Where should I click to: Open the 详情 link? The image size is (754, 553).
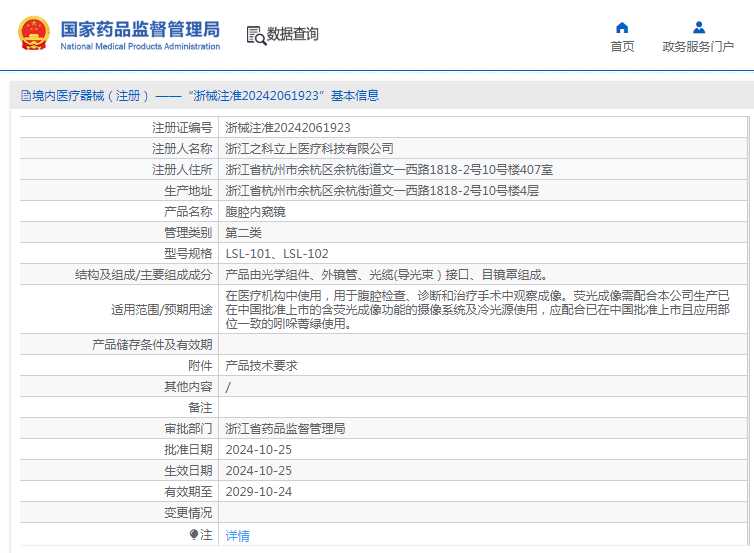coord(238,536)
